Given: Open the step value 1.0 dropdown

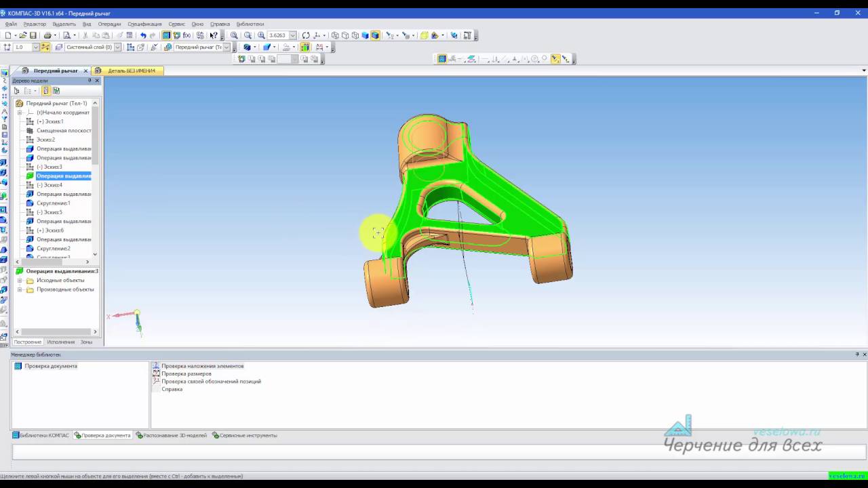Looking at the screenshot, I should 36,47.
